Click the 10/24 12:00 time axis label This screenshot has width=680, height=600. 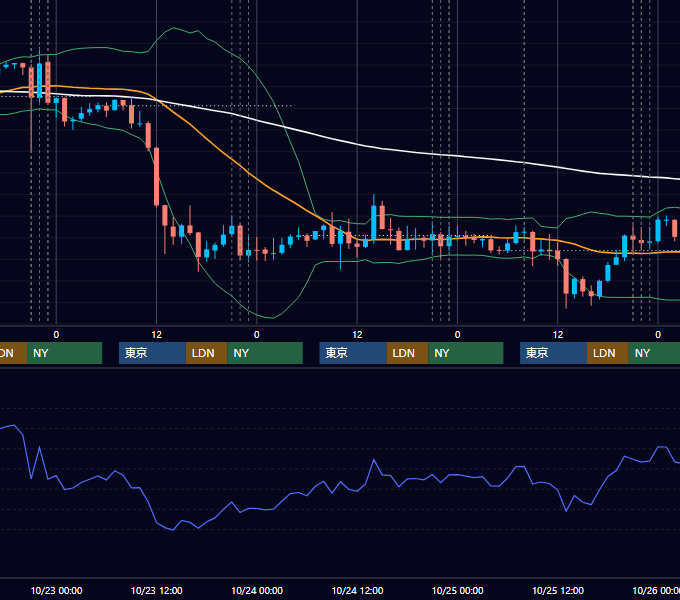(357, 590)
